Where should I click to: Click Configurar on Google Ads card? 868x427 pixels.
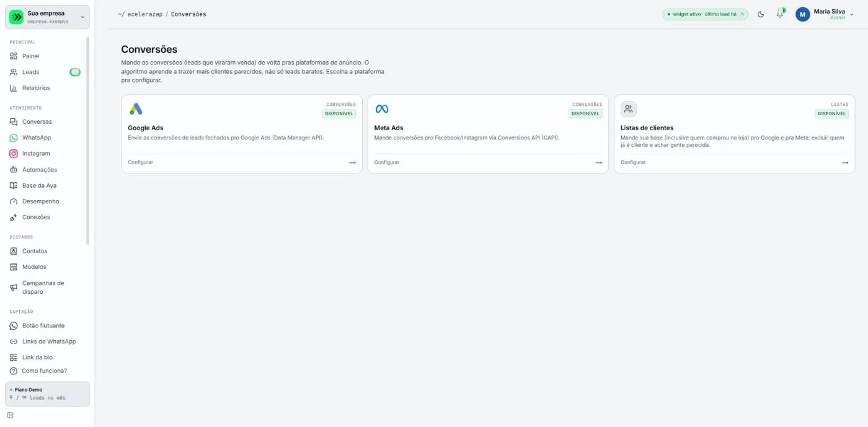[x=140, y=162]
